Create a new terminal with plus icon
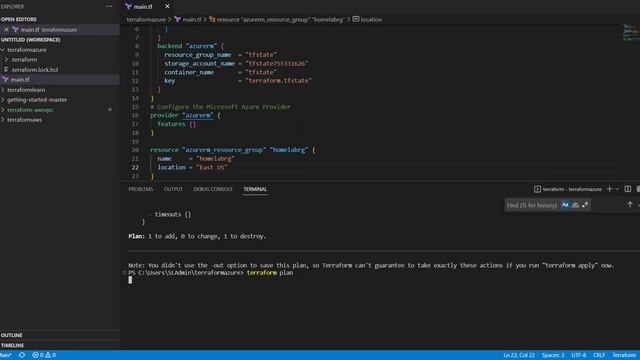Image resolution: width=640 pixels, height=360 pixels. [x=609, y=189]
